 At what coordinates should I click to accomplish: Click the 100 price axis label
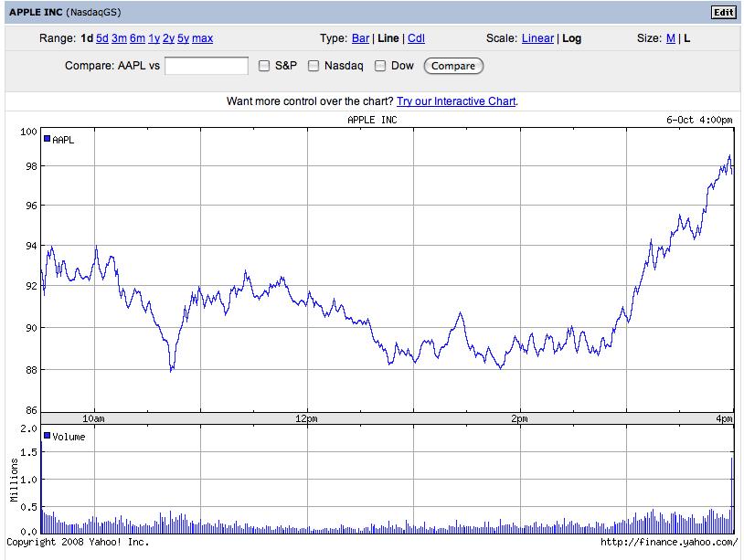[28, 132]
